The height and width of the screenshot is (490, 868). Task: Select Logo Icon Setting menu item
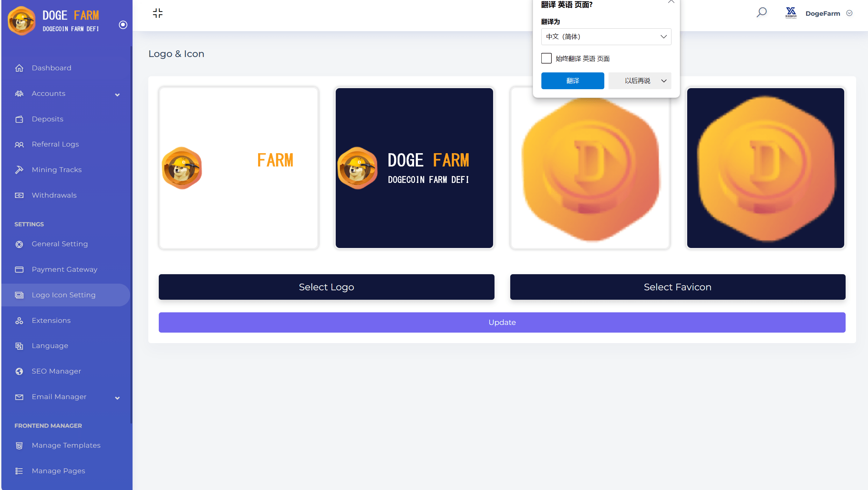coord(63,294)
